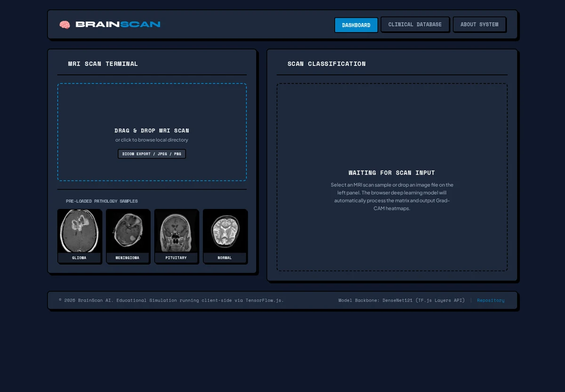Click the WAITING FOR SCAN INPUT message
Viewport: 565px width, 392px height.
392,173
